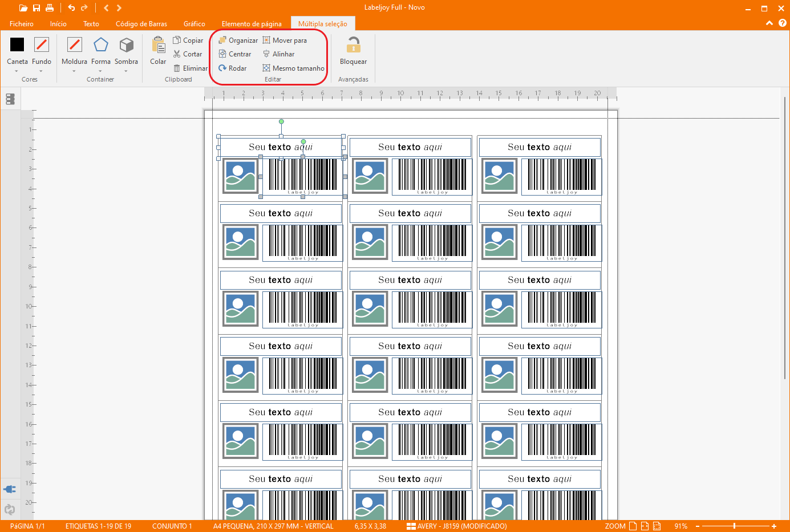Screen dimensions: 790x532
Task: Click the Mover para command
Action: (285, 40)
